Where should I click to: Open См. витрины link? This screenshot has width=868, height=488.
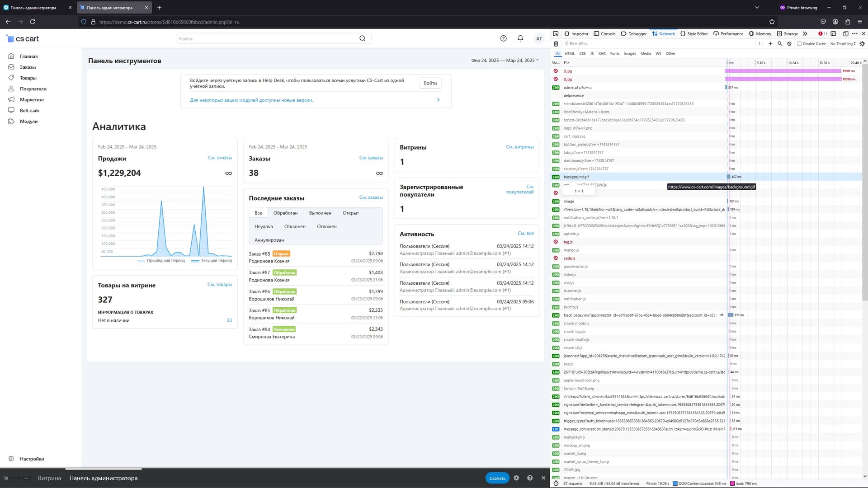[519, 147]
